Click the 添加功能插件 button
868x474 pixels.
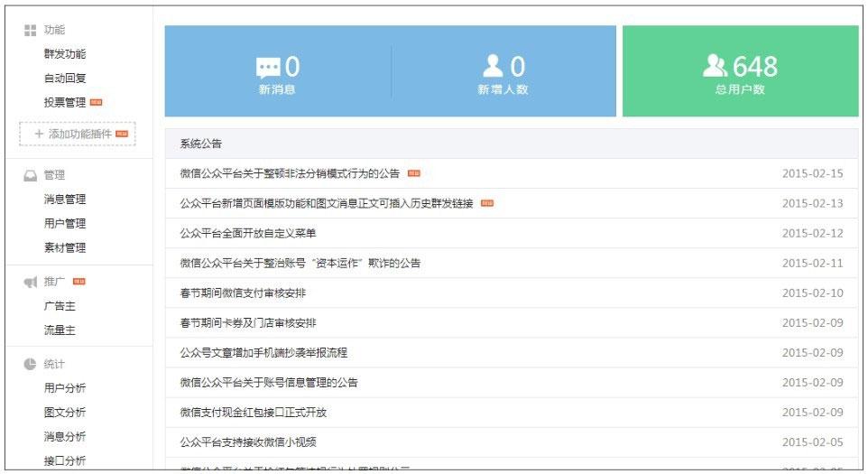[x=78, y=134]
